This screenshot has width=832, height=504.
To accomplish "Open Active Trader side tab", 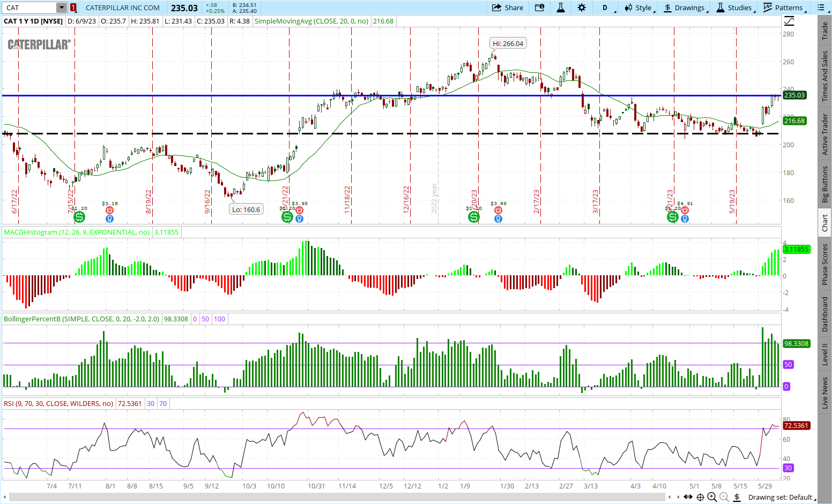I will (825, 134).
